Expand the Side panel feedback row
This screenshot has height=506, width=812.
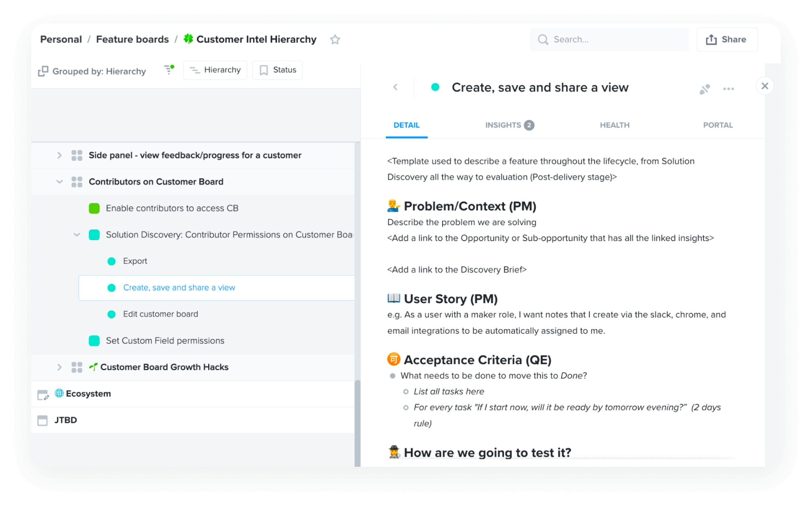click(x=60, y=155)
